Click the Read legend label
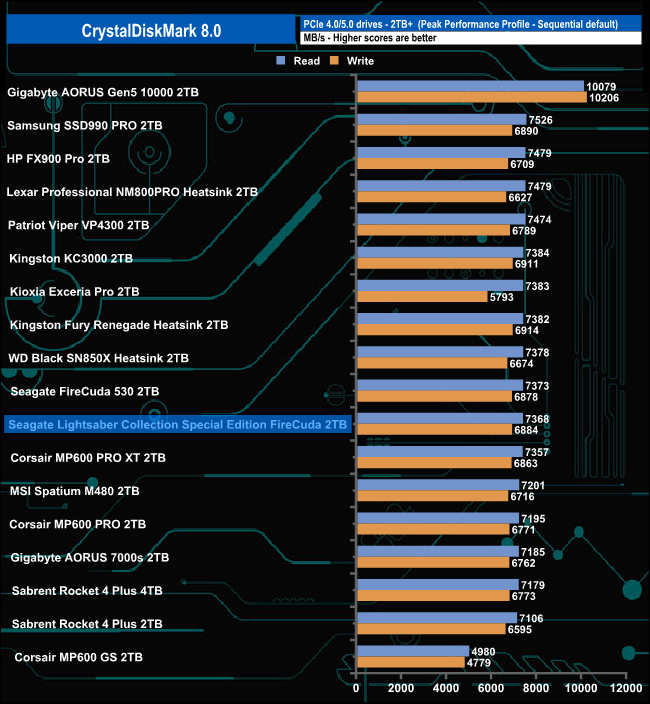Viewport: 650px width, 704px height. point(307,61)
